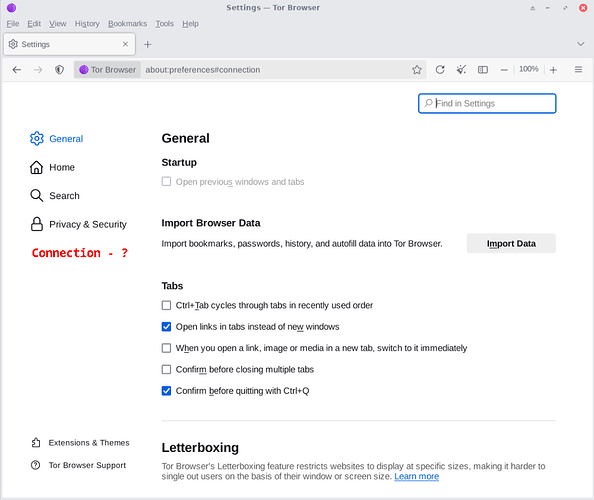Follow the Letterboxing Learn more link
Screen dimensions: 594x500
416,477
